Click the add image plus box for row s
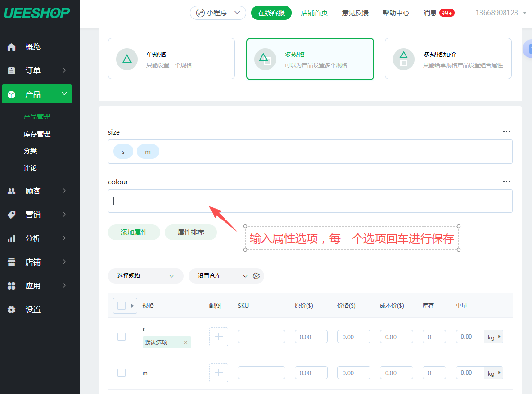The width and height of the screenshot is (532, 394). click(219, 337)
